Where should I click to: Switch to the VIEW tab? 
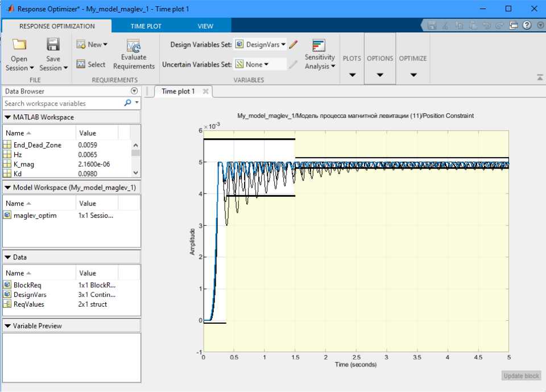[205, 26]
